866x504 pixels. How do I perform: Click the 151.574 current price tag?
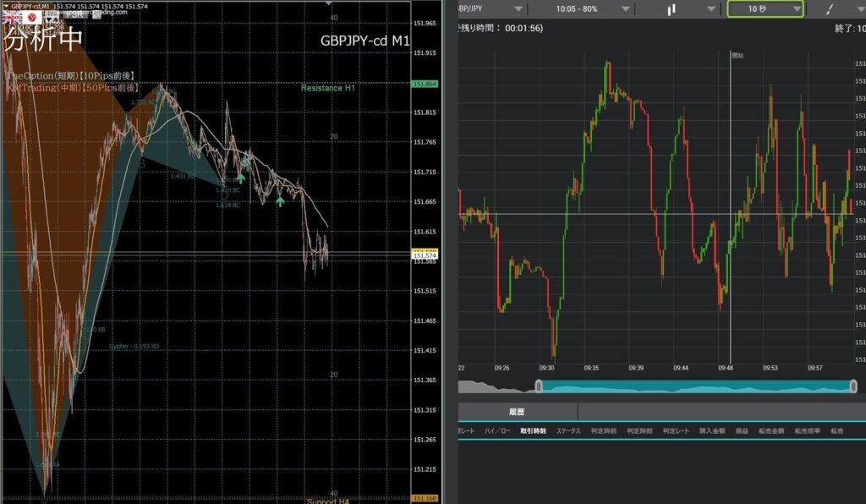pyautogui.click(x=425, y=255)
